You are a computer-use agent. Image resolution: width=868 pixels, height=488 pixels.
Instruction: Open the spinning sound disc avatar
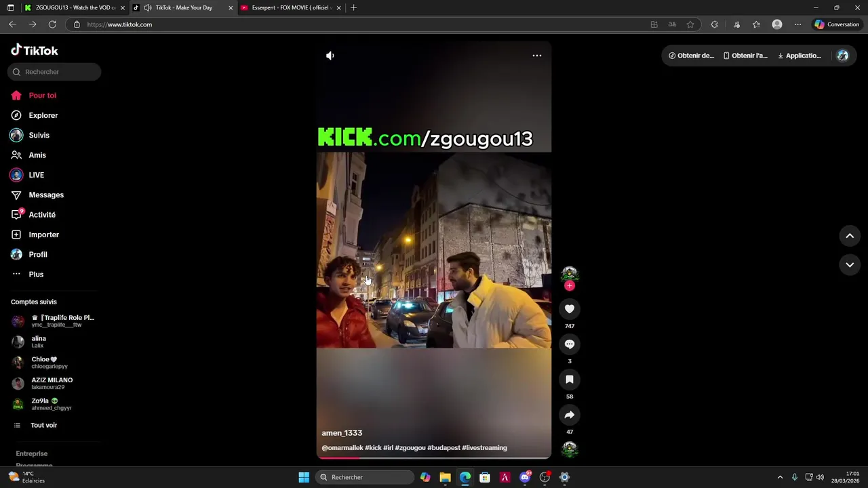[570, 449]
